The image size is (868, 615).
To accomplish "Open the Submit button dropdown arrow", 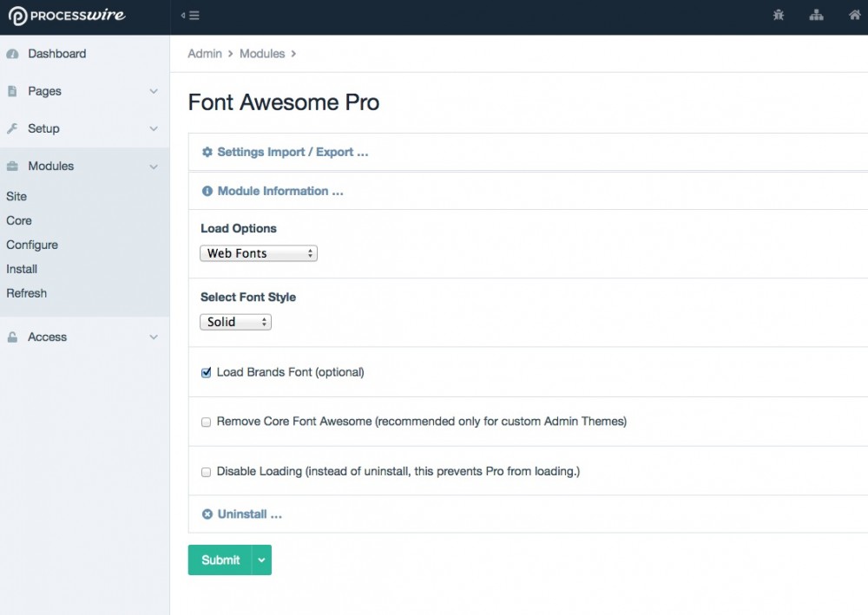I will point(261,560).
